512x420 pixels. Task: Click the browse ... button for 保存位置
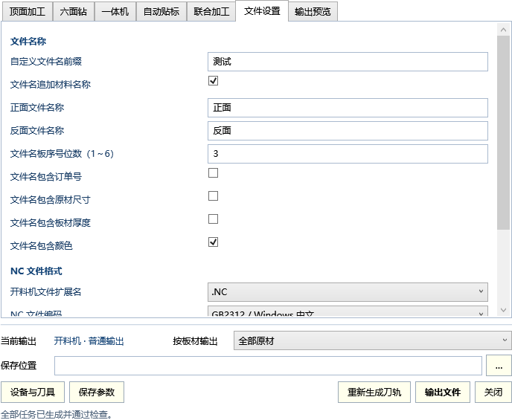pyautogui.click(x=499, y=366)
